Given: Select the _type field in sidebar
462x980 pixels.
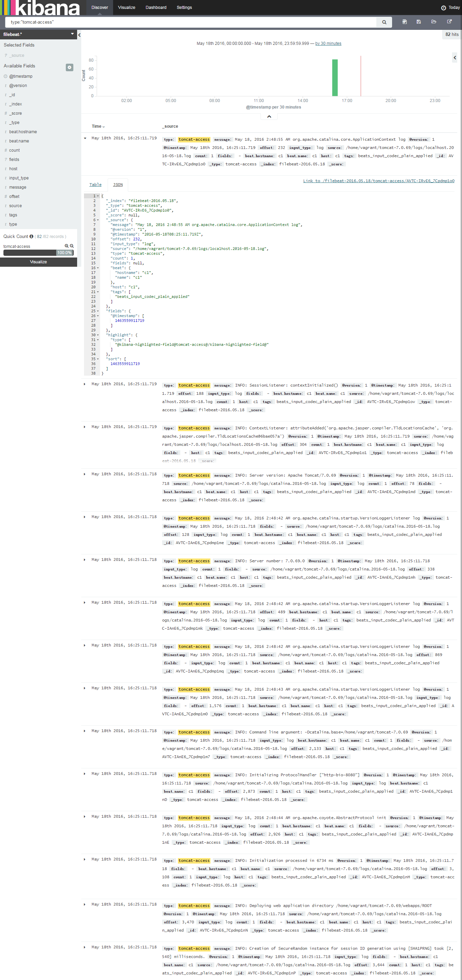Looking at the screenshot, I should point(14,123).
